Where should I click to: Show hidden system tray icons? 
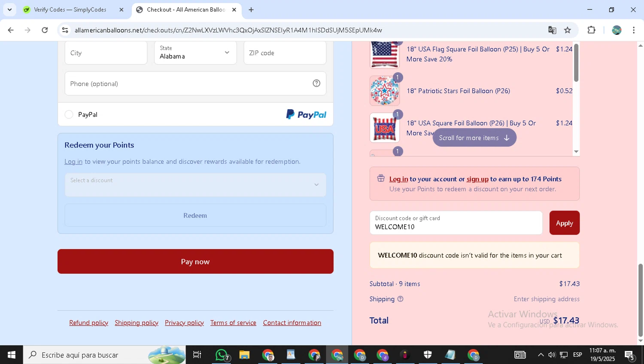click(x=541, y=355)
